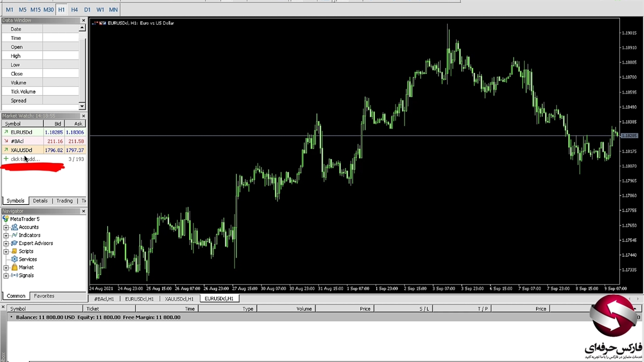
Task: Click the Bid column header
Action: click(57, 124)
